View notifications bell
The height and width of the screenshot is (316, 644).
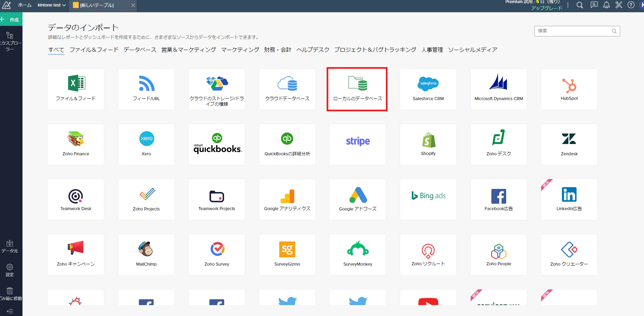point(607,5)
